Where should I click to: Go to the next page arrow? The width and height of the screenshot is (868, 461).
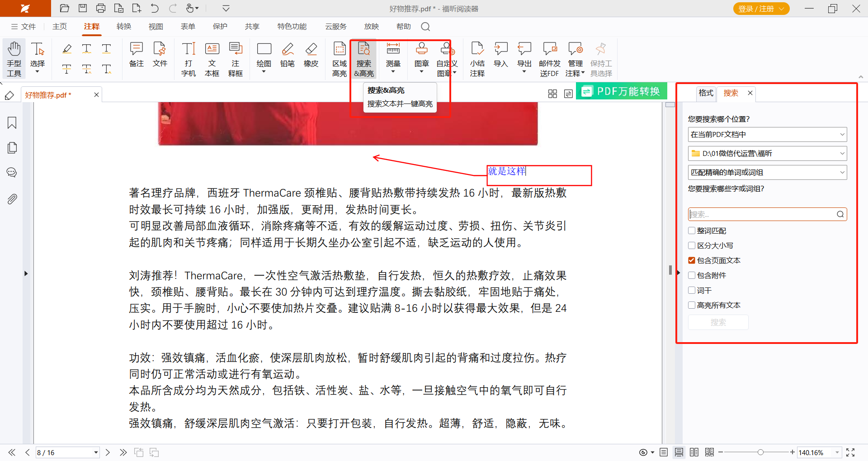108,452
